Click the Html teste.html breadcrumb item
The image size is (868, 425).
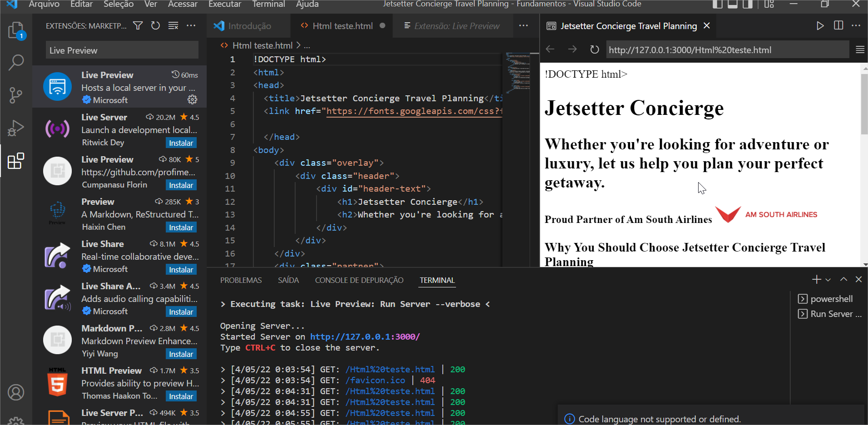[262, 45]
